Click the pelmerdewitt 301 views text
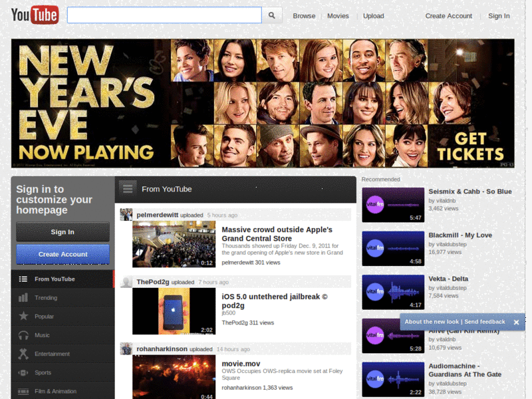532x399 pixels. tap(251, 262)
